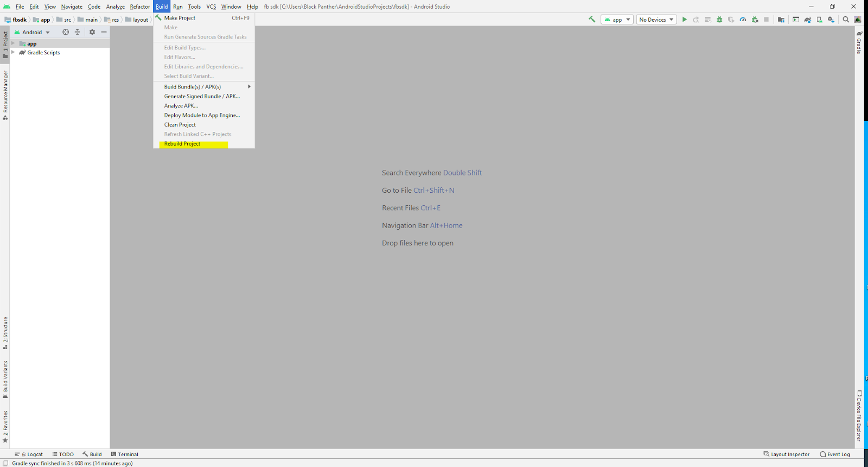
Task: Toggle the Gradle panel on right edge
Action: tap(859, 42)
